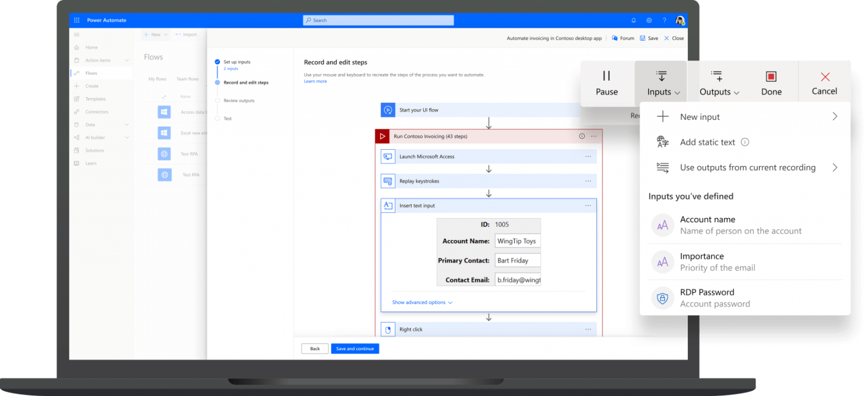Expand Use outputs from current recording
The image size is (868, 396).
747,167
